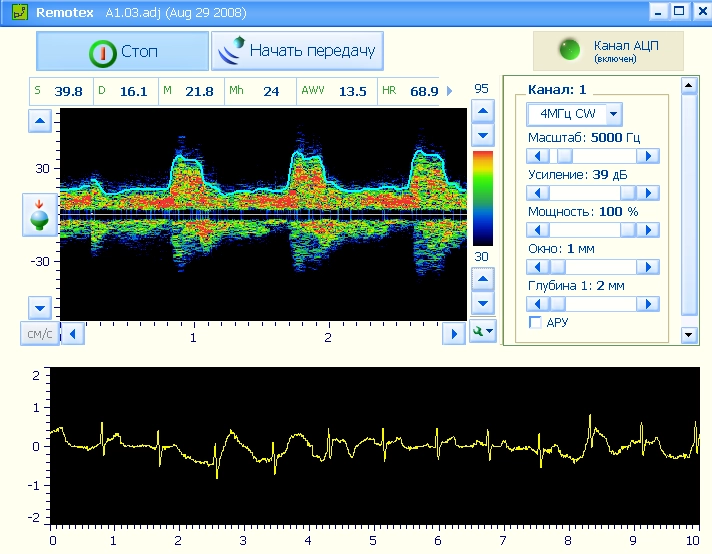
Task: Enable the АРУ checkbox
Action: (535, 322)
